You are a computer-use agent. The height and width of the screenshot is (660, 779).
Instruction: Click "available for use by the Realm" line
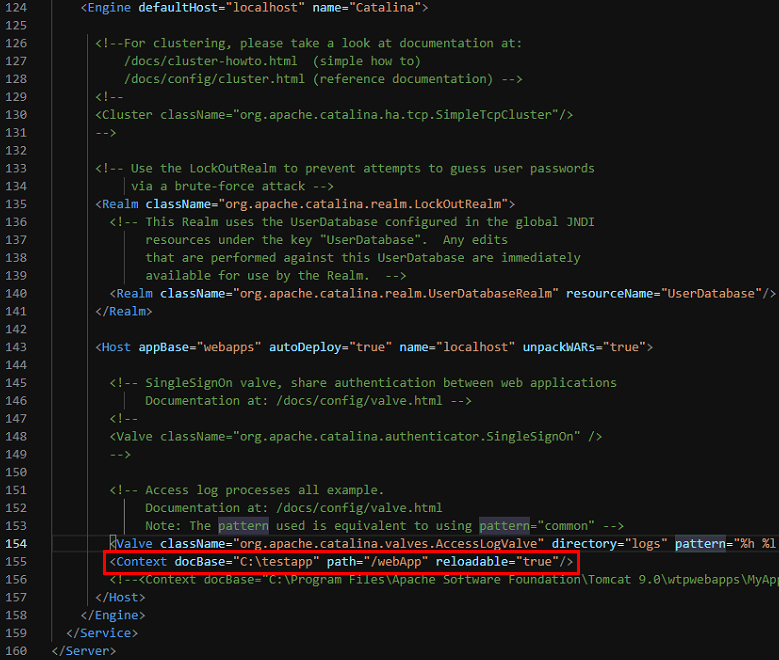click(276, 276)
